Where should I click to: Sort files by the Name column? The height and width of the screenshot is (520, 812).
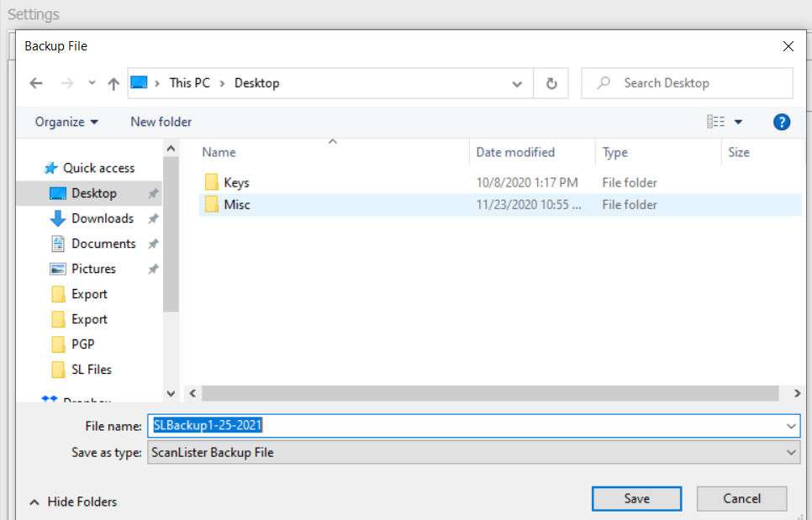[x=219, y=152]
